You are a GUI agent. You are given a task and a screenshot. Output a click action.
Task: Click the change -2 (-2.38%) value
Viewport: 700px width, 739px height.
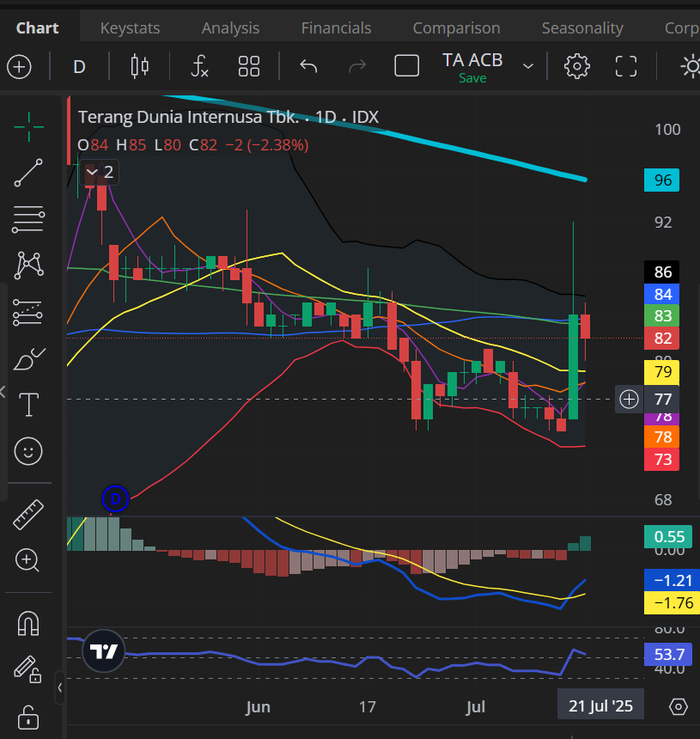pyautogui.click(x=267, y=144)
